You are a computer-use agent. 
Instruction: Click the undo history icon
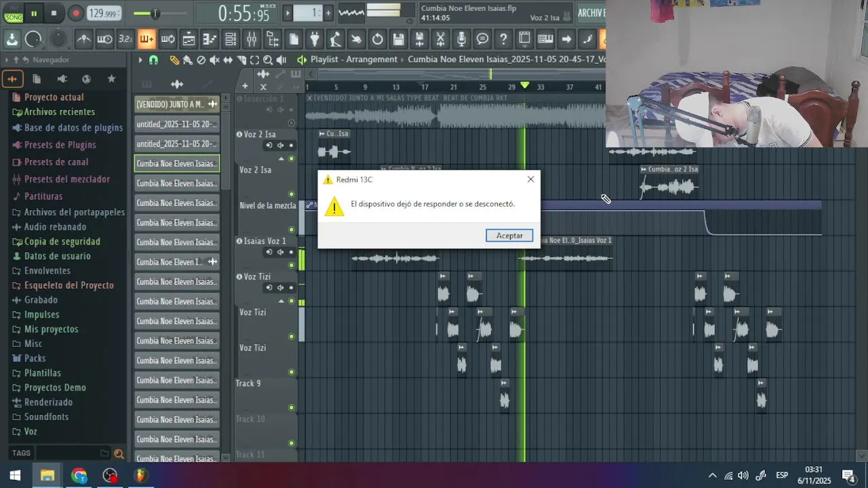(x=378, y=39)
